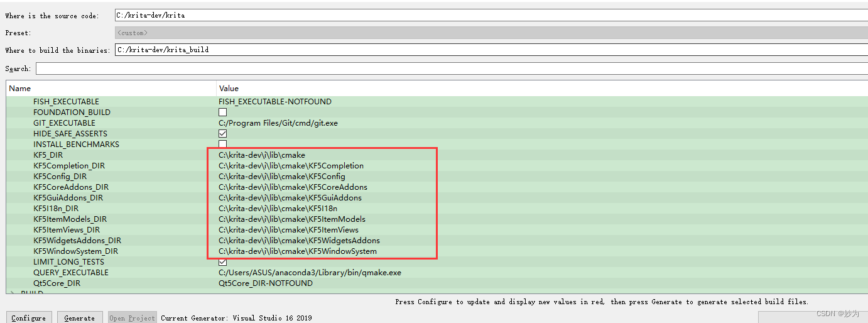The width and height of the screenshot is (868, 323).
Task: Edit the value ending in KF5ItemModels
Action: 292,219
